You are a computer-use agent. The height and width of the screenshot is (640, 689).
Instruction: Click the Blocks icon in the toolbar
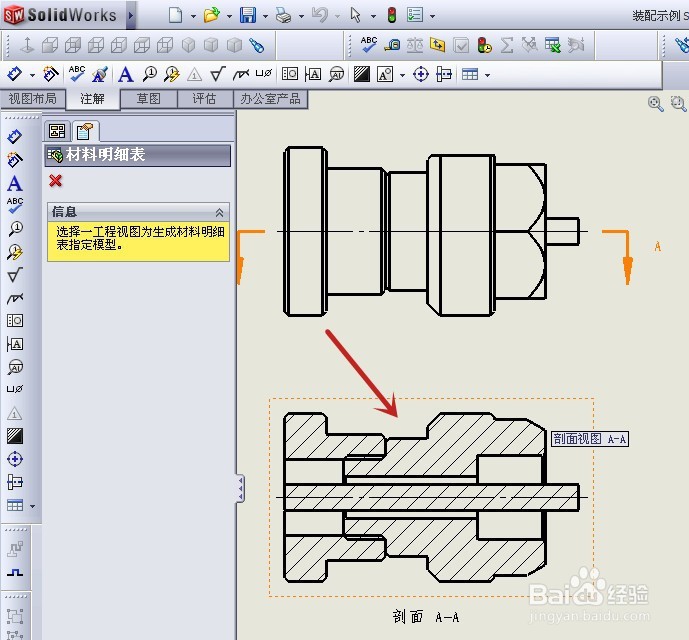(385, 74)
